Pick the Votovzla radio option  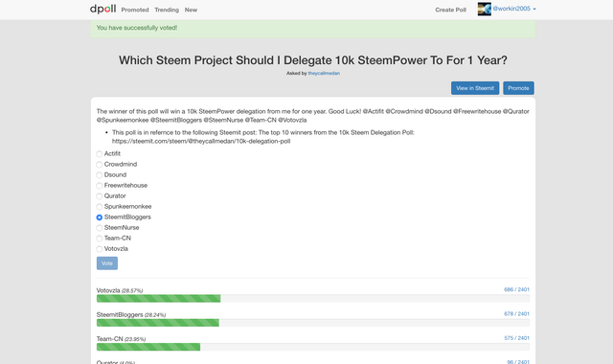point(100,249)
